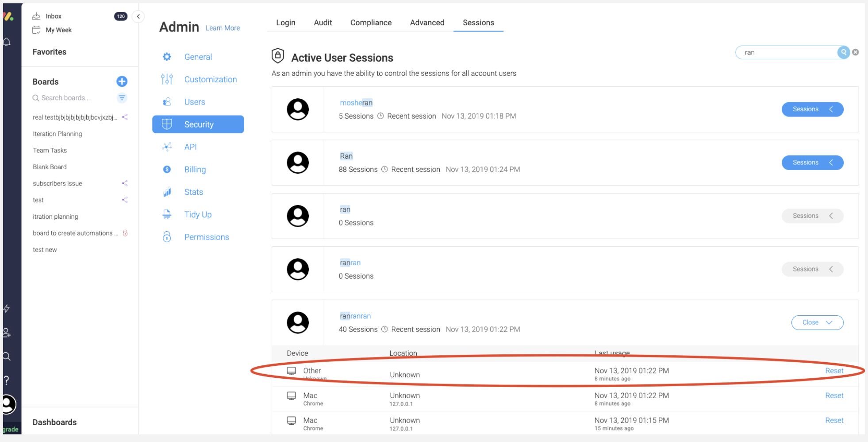Reset the Other device session
The height and width of the screenshot is (442, 868).
834,371
